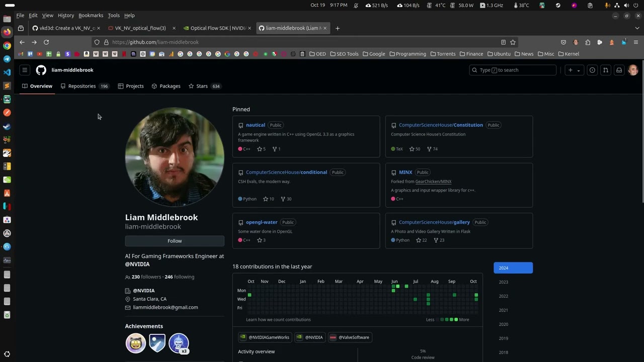Open the shield tracking protection icon
644x362 pixels.
click(97, 42)
